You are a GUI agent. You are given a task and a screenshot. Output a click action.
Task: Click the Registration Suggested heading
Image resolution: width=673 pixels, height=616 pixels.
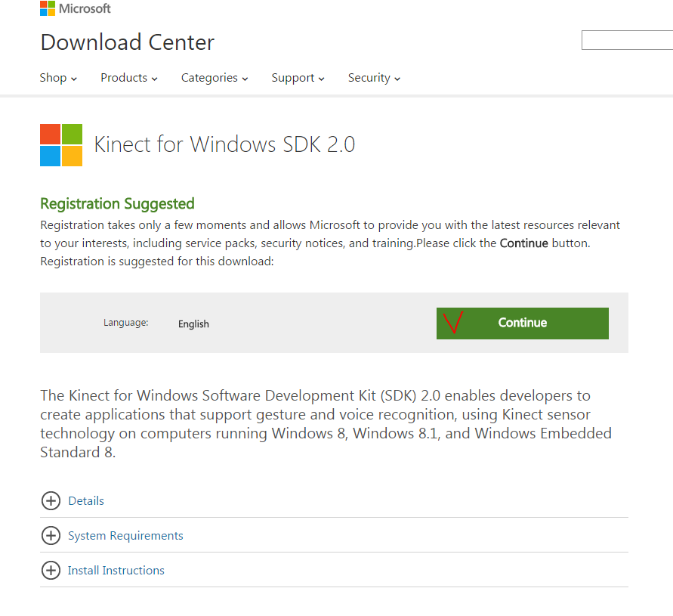click(117, 203)
